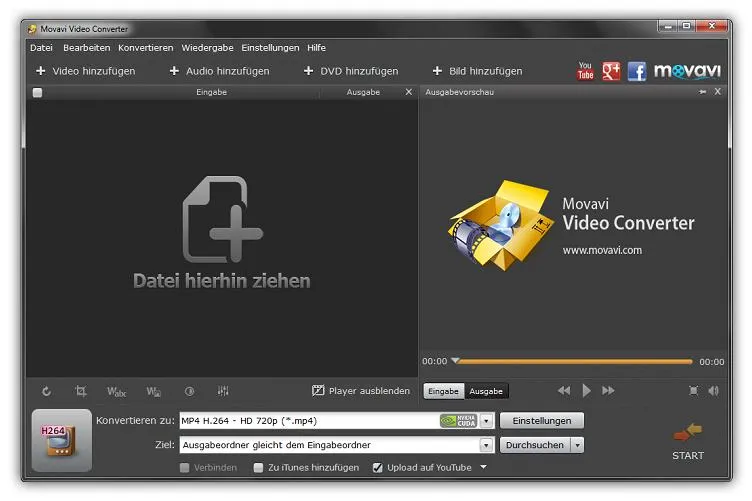Click Bild hinzufügen

click(x=477, y=71)
